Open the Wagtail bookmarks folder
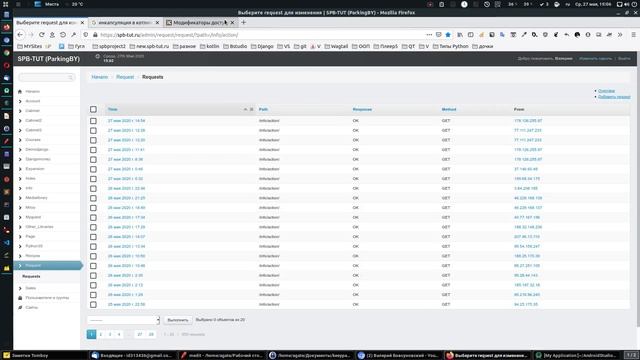Image resolution: width=640 pixels, height=360 pixels. coord(336,47)
